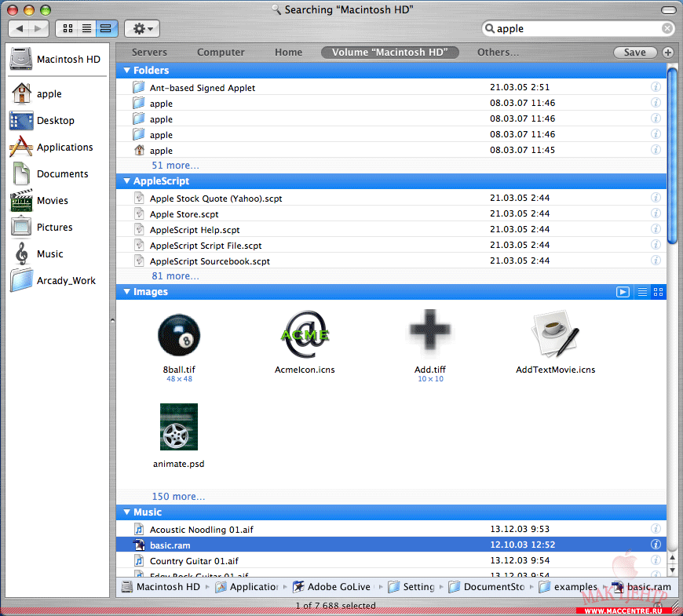Screen dimensions: 683x616
Task: Show 81 more AppleScript results
Action: point(175,276)
